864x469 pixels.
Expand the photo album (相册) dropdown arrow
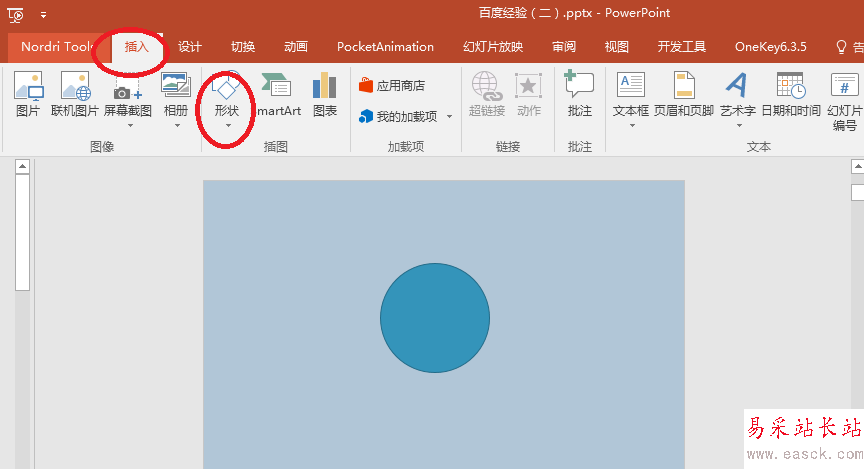pyautogui.click(x=177, y=126)
